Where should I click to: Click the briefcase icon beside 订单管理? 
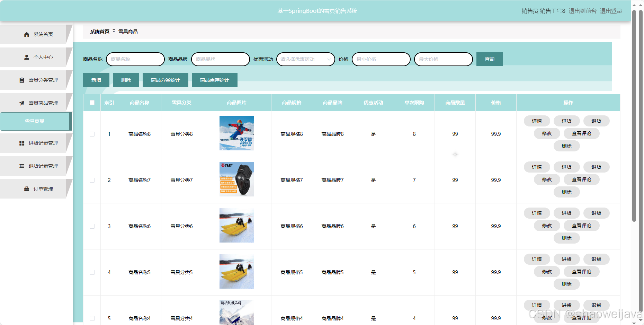(27, 189)
